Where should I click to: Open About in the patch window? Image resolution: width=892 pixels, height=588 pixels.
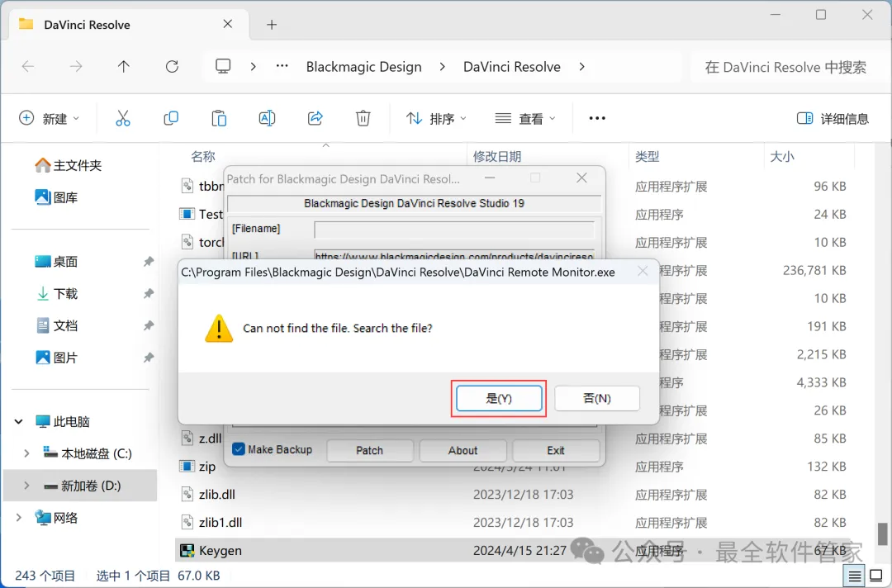pos(463,450)
